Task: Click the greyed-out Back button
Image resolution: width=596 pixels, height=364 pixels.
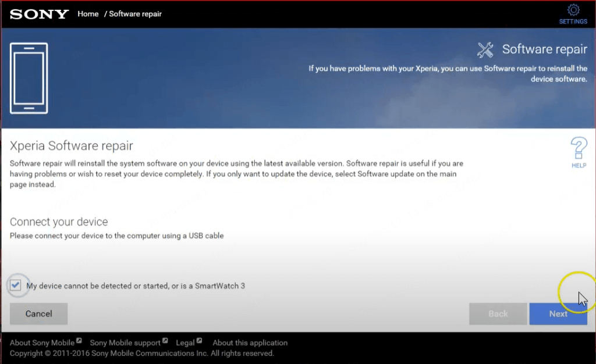Action: [x=498, y=314]
